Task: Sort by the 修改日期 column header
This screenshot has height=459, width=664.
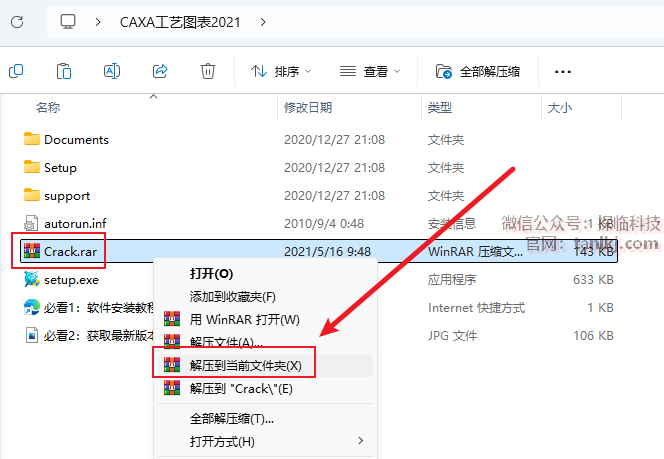Action: pos(308,108)
